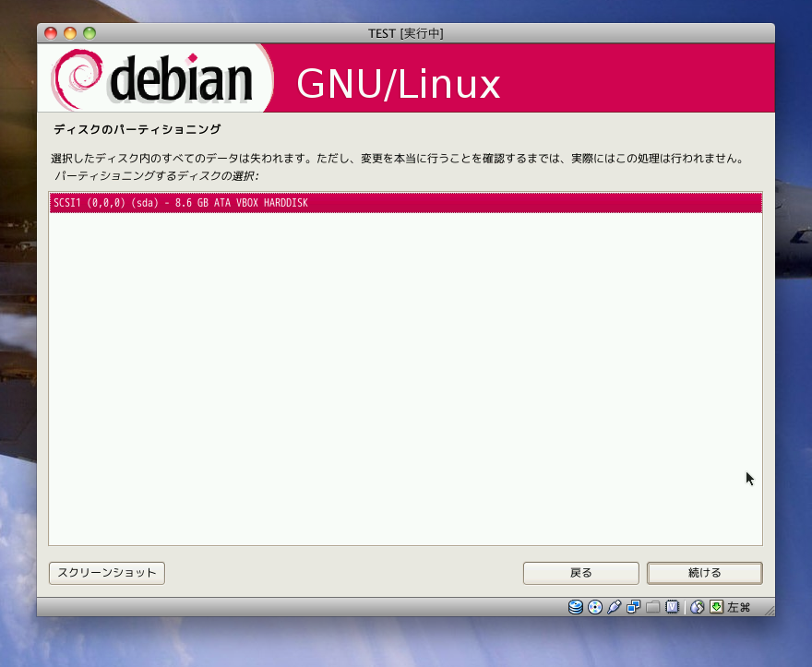812x667 pixels.
Task: Click the optical CD drive status icon
Action: [x=595, y=607]
